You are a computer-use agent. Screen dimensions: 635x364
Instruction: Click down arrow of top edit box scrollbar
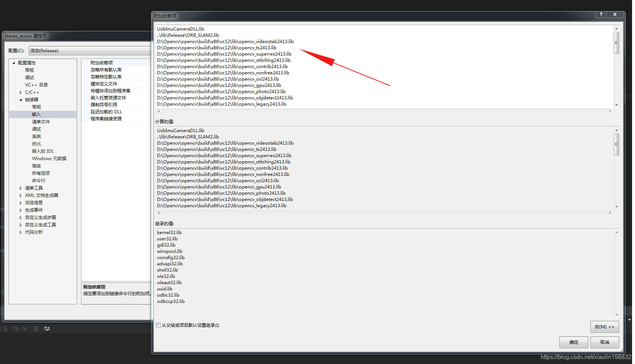(x=616, y=105)
